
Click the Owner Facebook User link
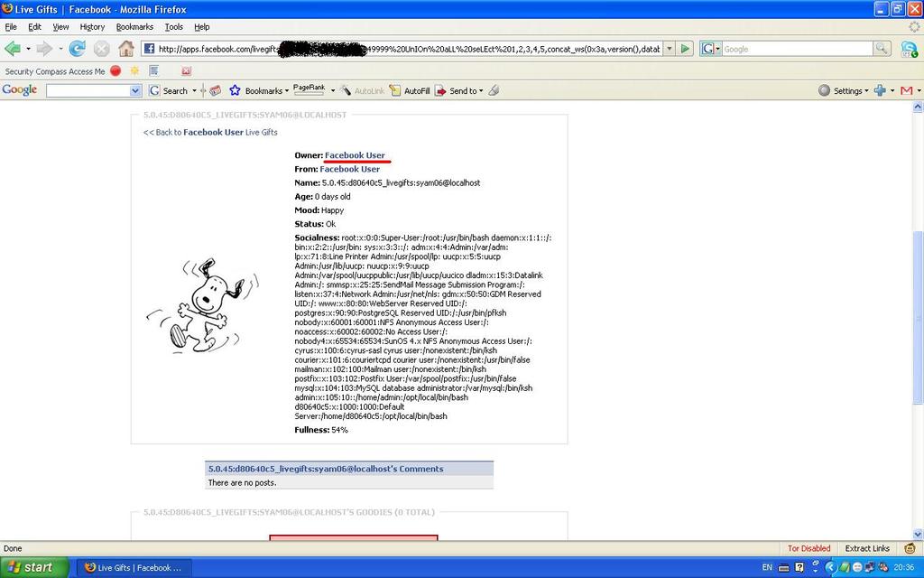(355, 155)
